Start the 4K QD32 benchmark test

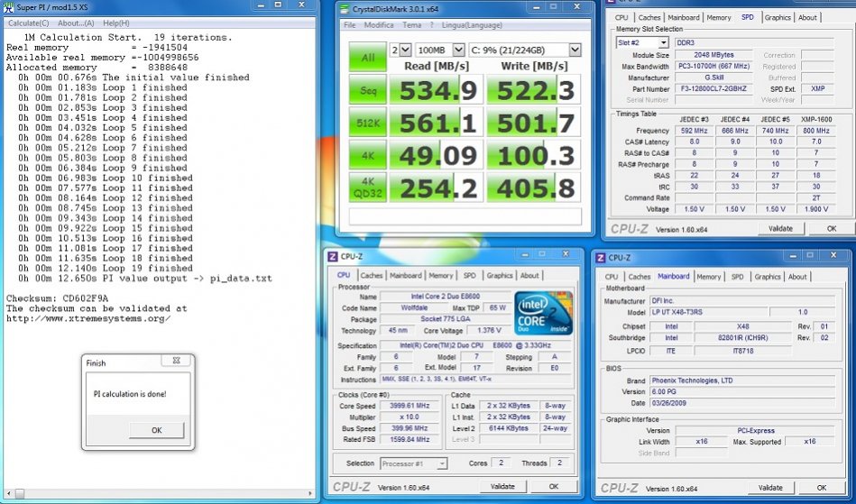click(x=367, y=188)
